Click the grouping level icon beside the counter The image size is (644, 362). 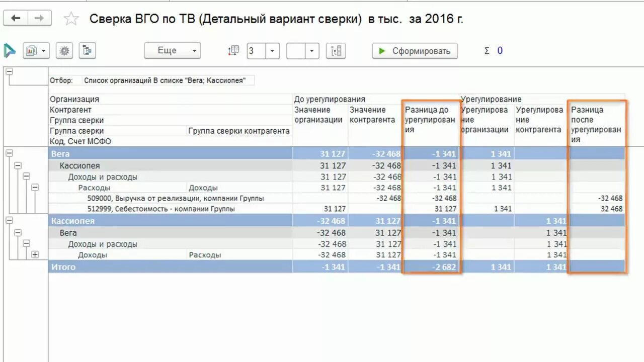233,50
